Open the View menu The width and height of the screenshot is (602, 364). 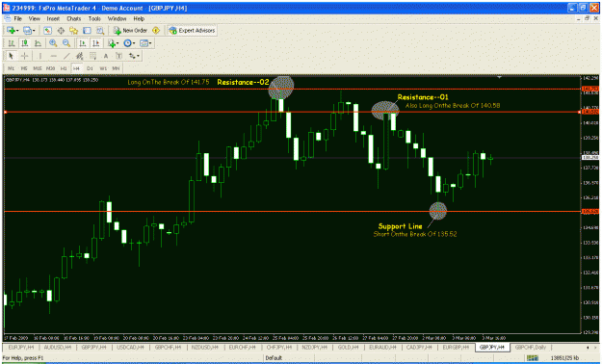click(34, 18)
